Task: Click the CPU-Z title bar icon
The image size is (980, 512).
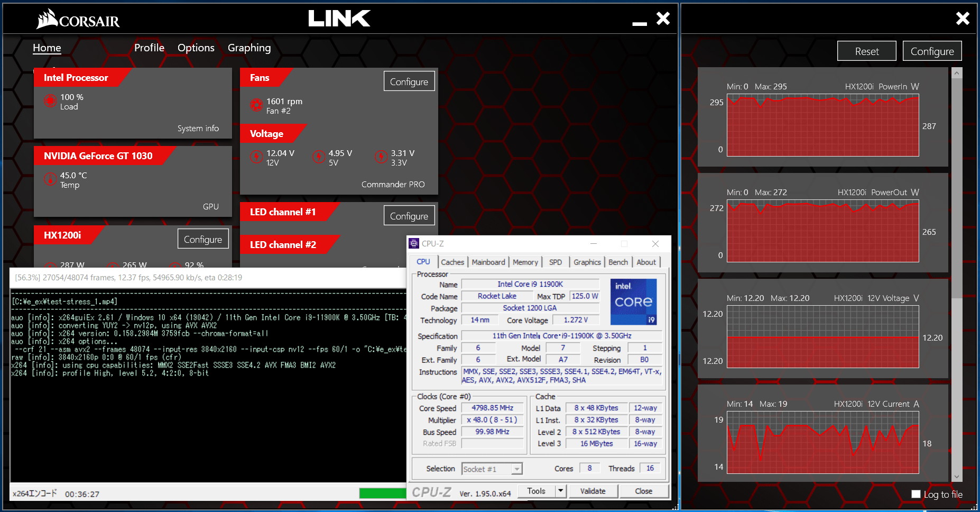Action: pos(414,243)
